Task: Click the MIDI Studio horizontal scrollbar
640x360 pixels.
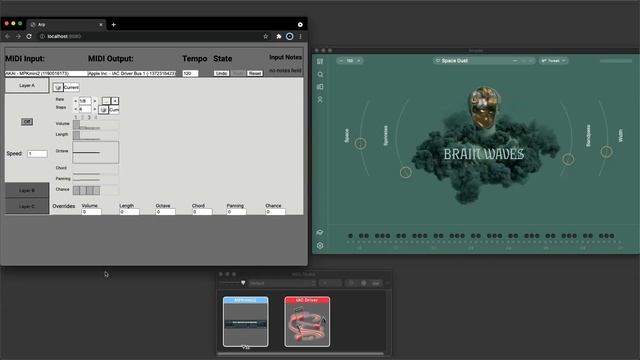Action: click(x=300, y=354)
